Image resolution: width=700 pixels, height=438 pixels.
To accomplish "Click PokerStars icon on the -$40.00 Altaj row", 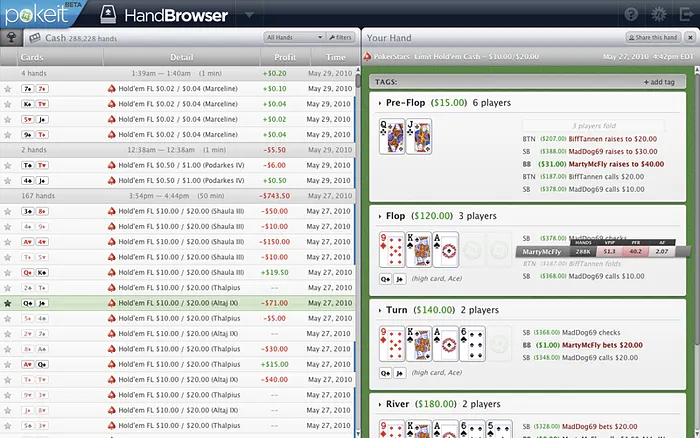I will (x=111, y=380).
